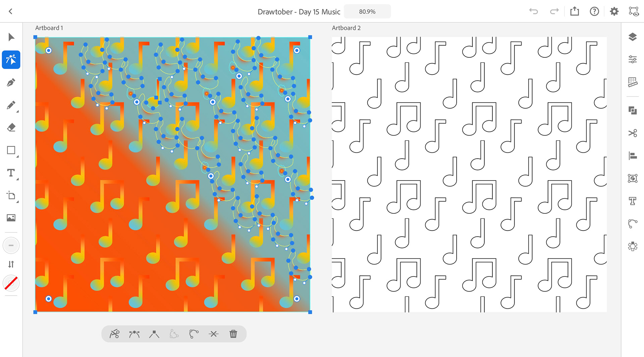644x357 pixels.
Task: Redo the last undone action
Action: click(x=554, y=11)
